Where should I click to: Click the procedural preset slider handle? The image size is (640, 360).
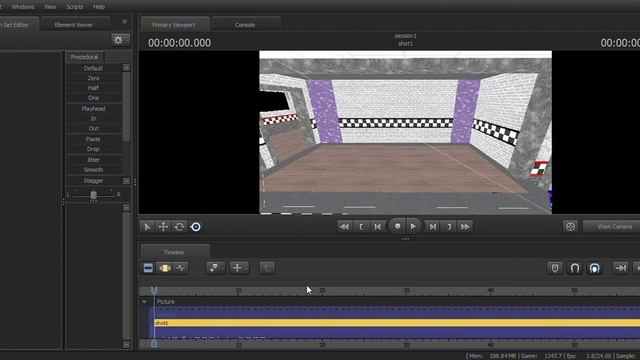[x=93, y=195]
